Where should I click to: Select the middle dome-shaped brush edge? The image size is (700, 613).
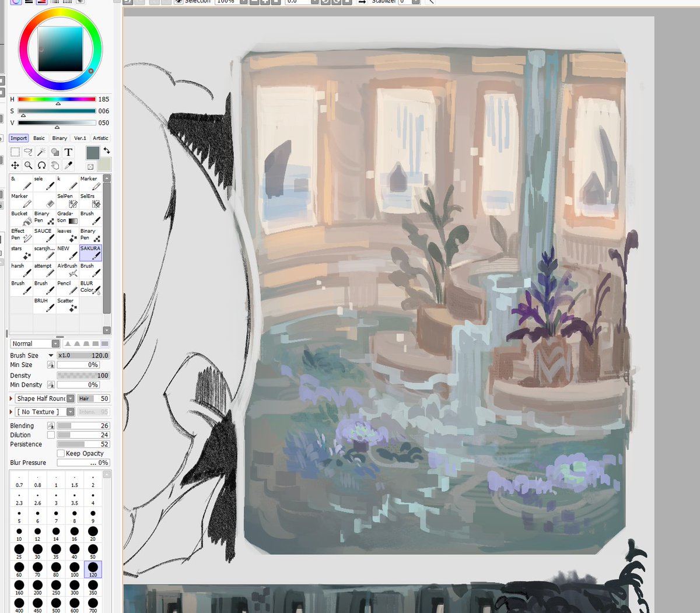click(86, 344)
